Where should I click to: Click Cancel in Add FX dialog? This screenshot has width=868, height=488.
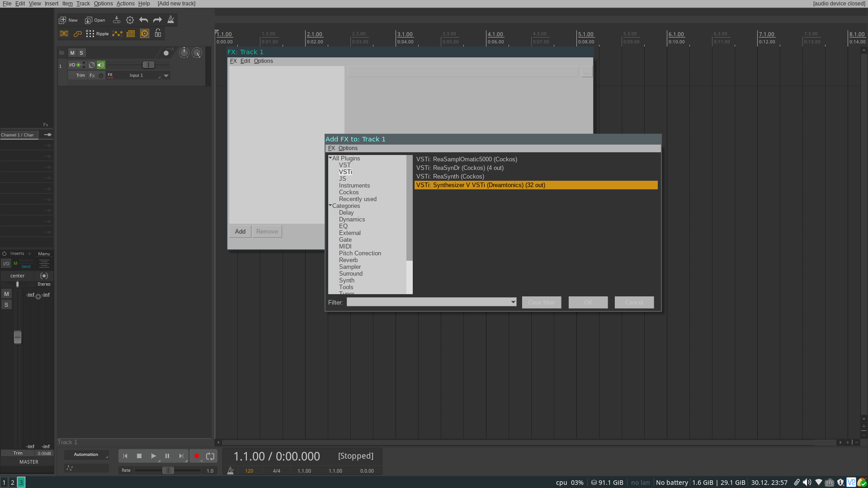point(634,303)
